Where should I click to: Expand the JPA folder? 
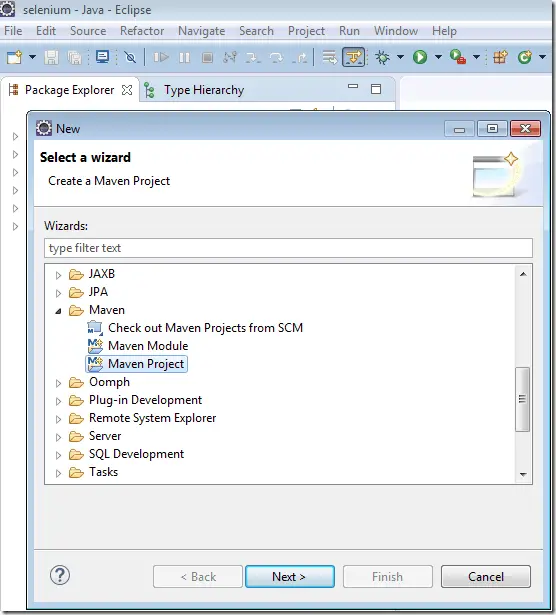click(58, 293)
